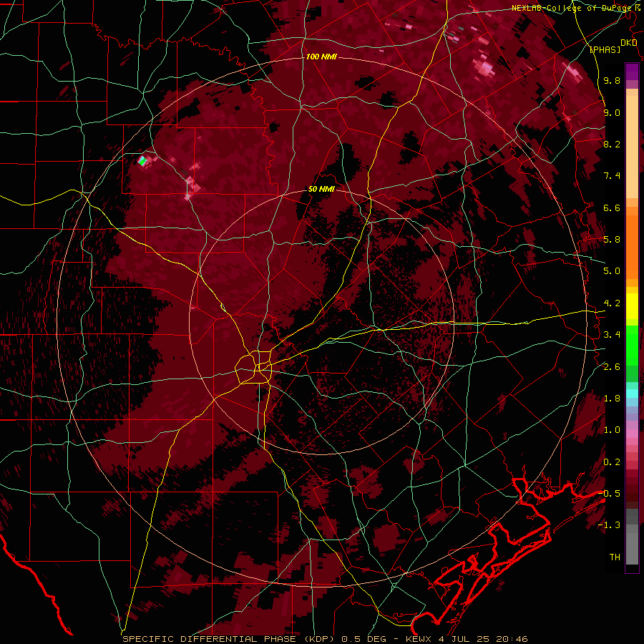Click the yellow segment of the color bar
644x644 pixels.
click(x=632, y=306)
